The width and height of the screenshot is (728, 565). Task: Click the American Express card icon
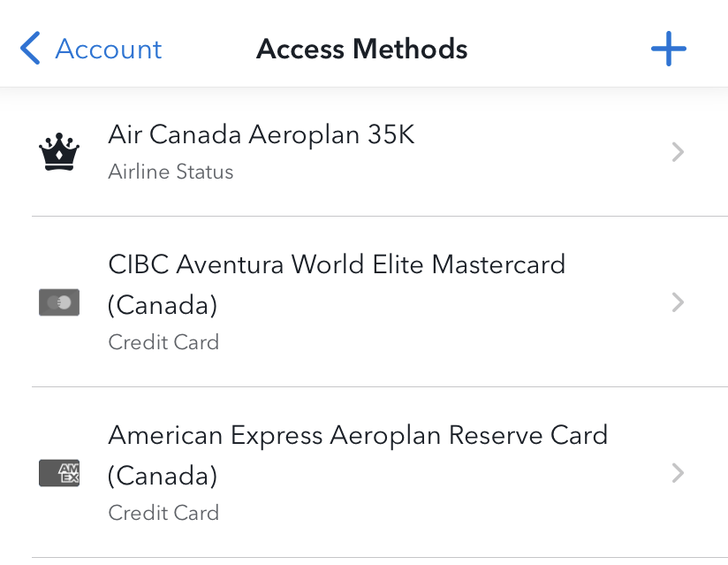(x=58, y=473)
